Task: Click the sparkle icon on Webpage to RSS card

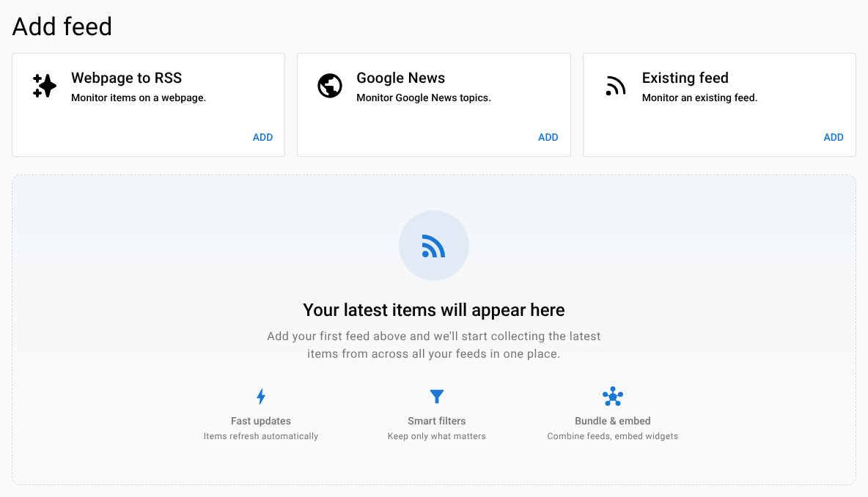Action: (44, 86)
